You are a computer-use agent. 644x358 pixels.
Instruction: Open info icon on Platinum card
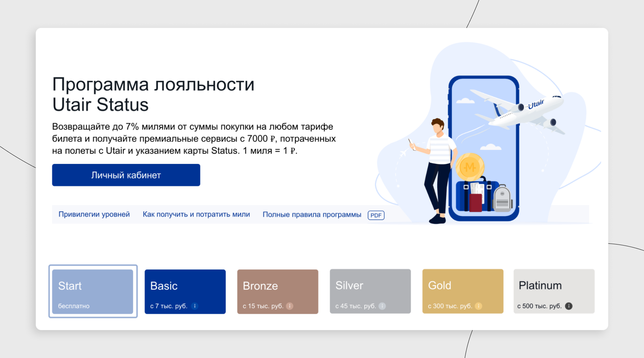[569, 306]
